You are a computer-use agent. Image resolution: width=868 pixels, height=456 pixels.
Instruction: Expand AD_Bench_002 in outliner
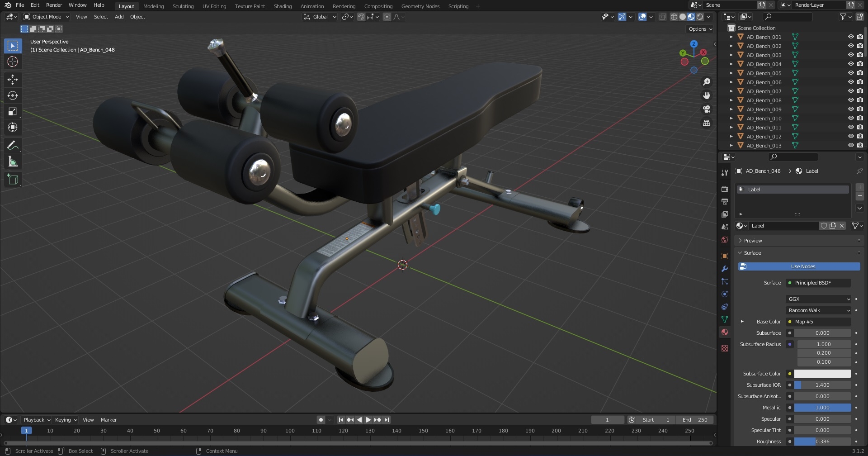click(x=731, y=46)
